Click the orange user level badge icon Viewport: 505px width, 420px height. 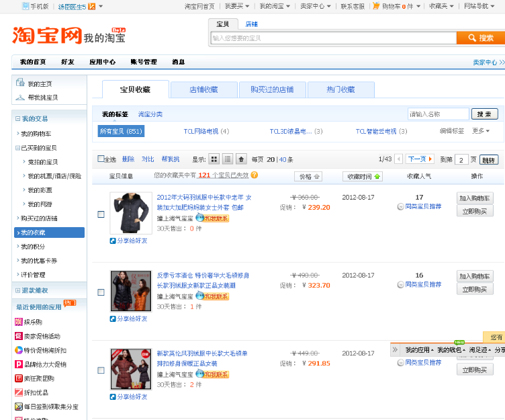click(92, 7)
